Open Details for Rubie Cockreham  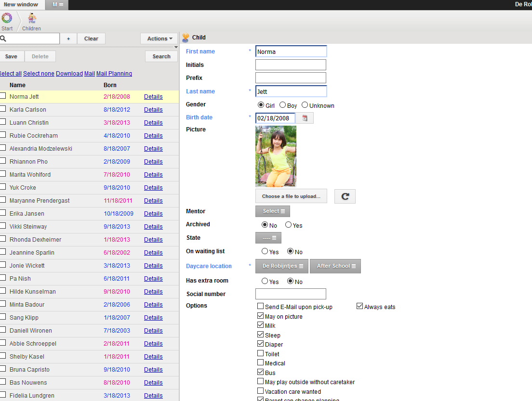(153, 136)
